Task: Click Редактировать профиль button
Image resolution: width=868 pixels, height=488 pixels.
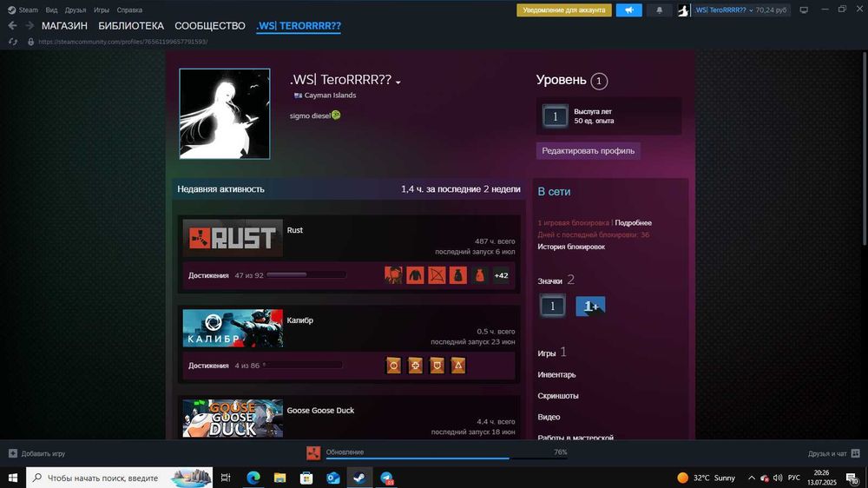Action: 588,151
